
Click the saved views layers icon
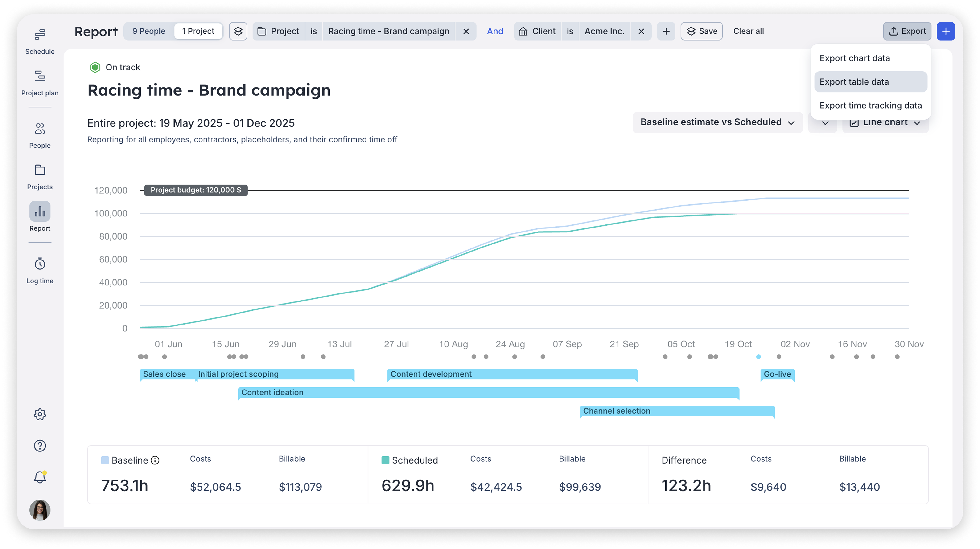(238, 31)
